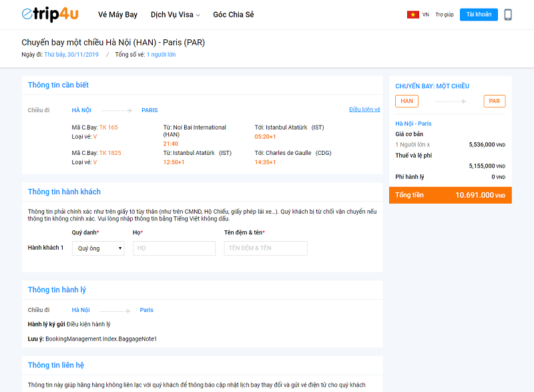This screenshot has width=534, height=392.
Task: Click the mobile phone icon in header
Action: (508, 15)
